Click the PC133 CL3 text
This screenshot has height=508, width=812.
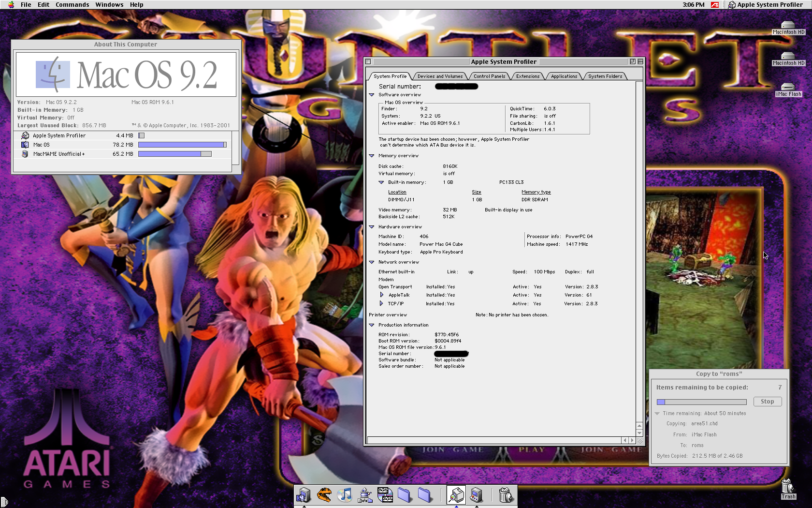pyautogui.click(x=511, y=182)
